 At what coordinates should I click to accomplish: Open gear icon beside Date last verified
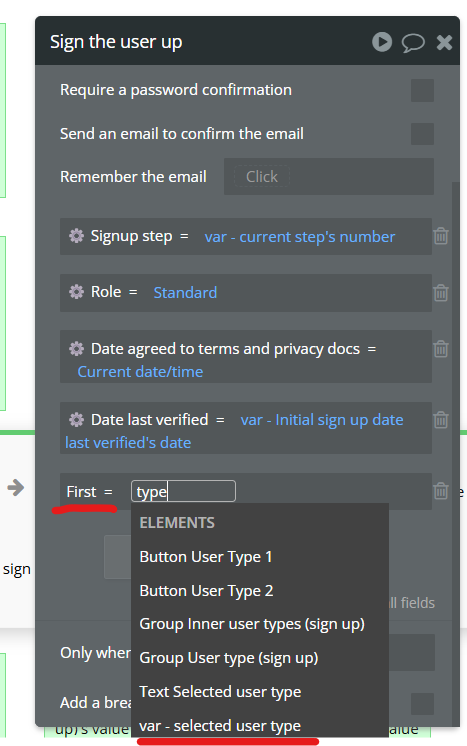(x=76, y=420)
